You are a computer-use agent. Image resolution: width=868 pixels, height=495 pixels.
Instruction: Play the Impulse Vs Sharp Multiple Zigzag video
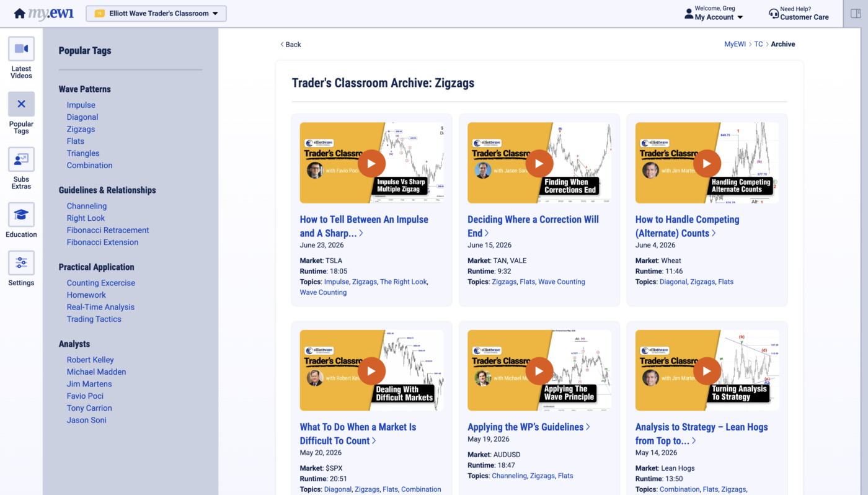371,163
